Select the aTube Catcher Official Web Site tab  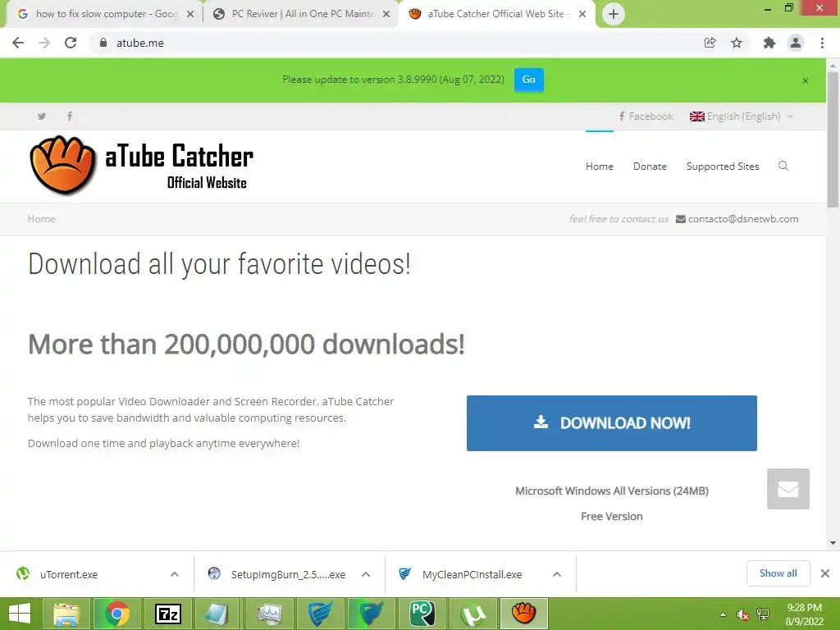pyautogui.click(x=495, y=14)
